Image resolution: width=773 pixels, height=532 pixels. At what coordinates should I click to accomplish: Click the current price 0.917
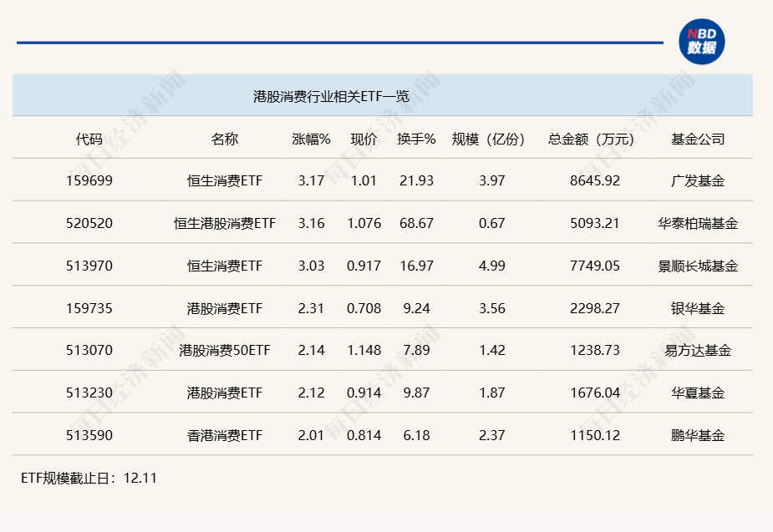click(364, 266)
